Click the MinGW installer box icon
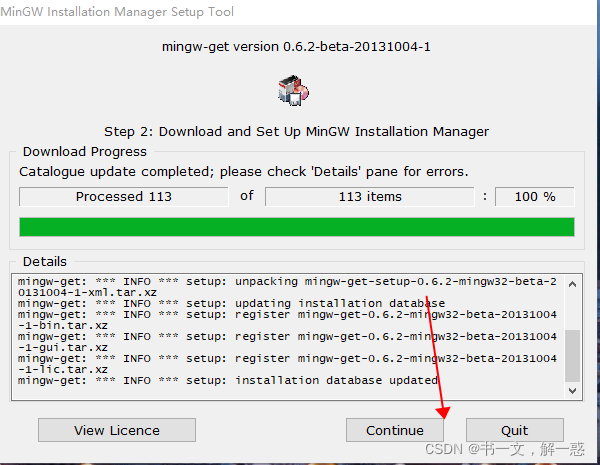Viewport: 600px width, 465px height. [x=292, y=91]
